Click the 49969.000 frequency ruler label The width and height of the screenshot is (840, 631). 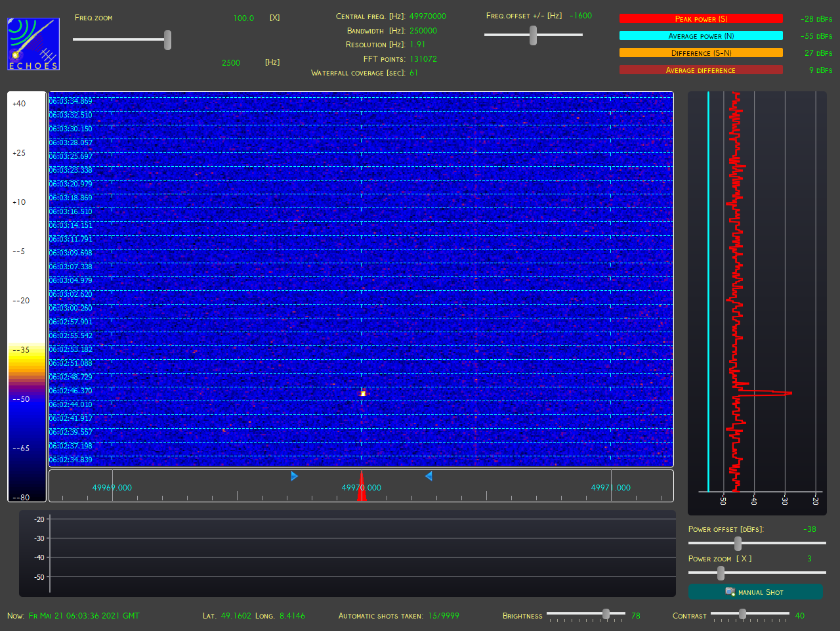pos(112,488)
